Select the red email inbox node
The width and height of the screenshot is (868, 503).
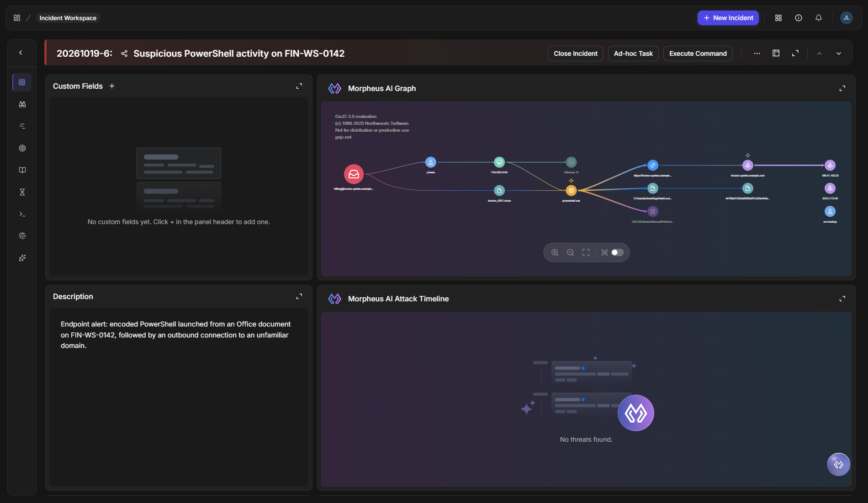click(354, 174)
